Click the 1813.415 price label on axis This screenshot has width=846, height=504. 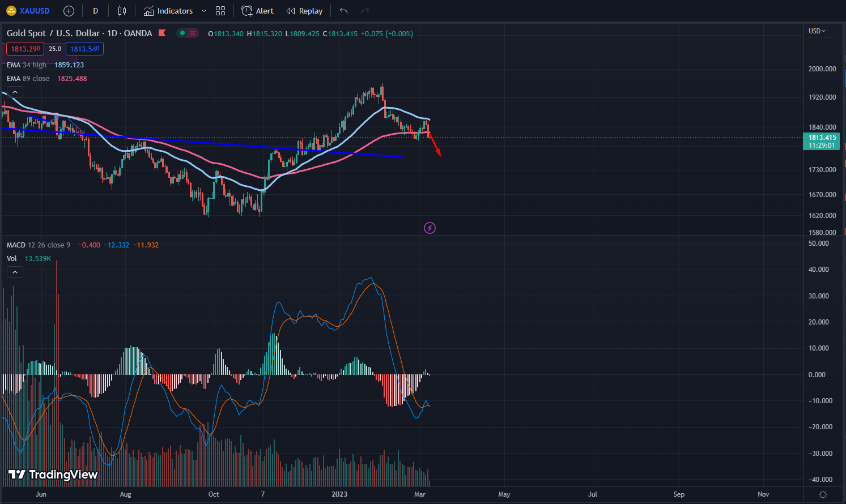821,138
